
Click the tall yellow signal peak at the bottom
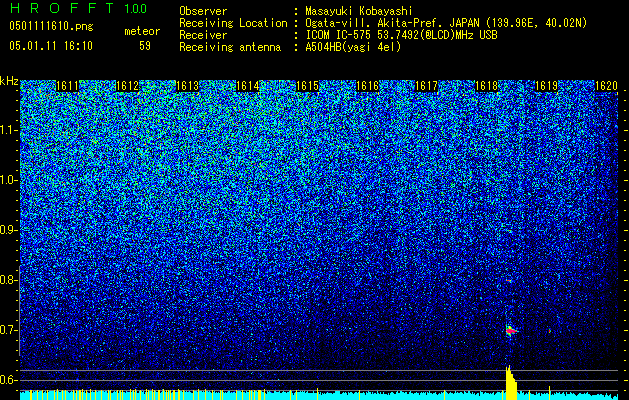[x=511, y=382]
